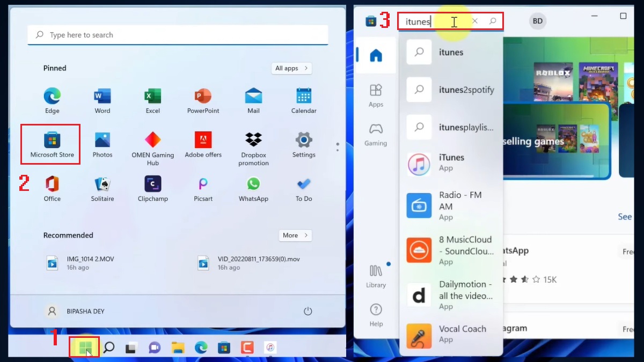This screenshot has height=362, width=644.
Task: Click the Start menu search box
Action: [177, 34]
